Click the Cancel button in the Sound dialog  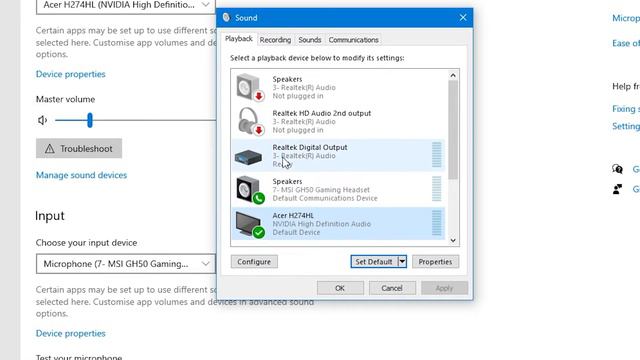(x=392, y=288)
